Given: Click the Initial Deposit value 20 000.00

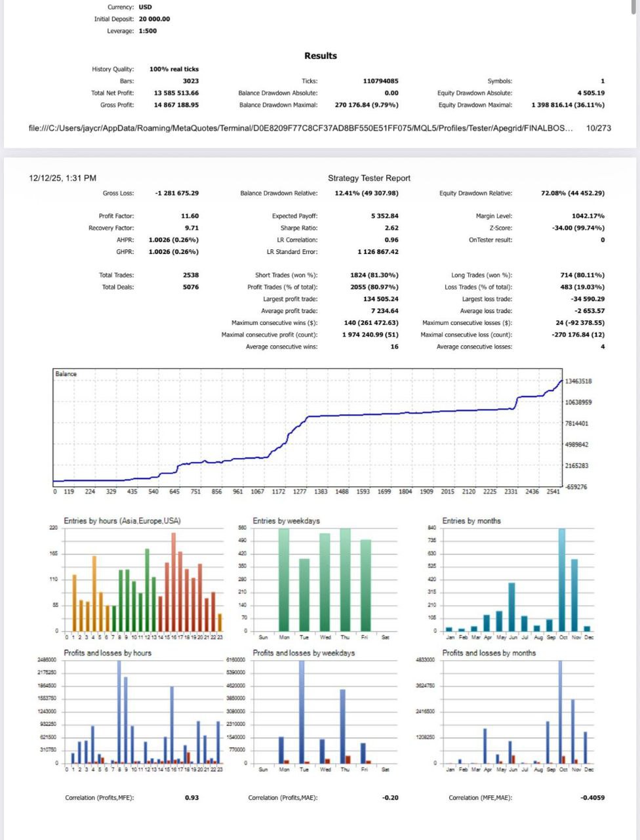Looking at the screenshot, I should click(154, 19).
